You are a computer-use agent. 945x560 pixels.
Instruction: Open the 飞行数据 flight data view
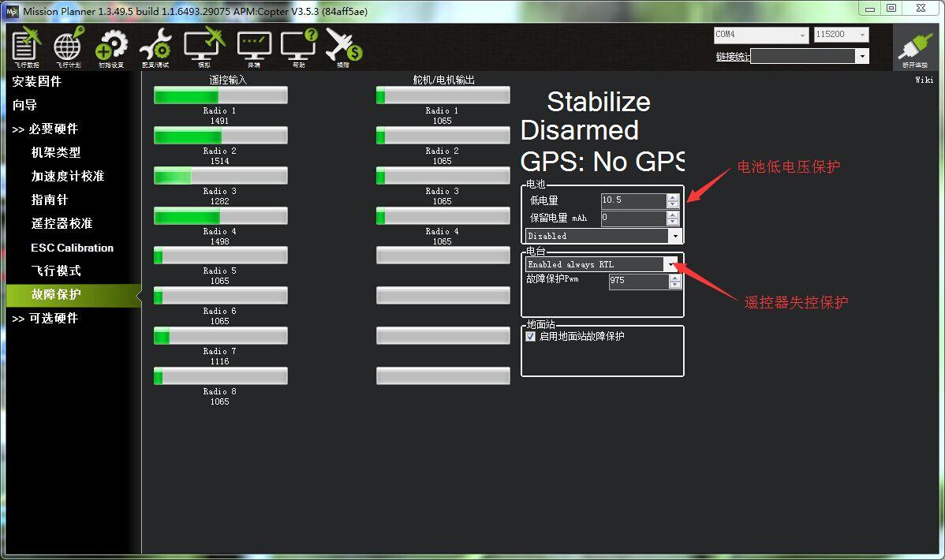(x=26, y=47)
